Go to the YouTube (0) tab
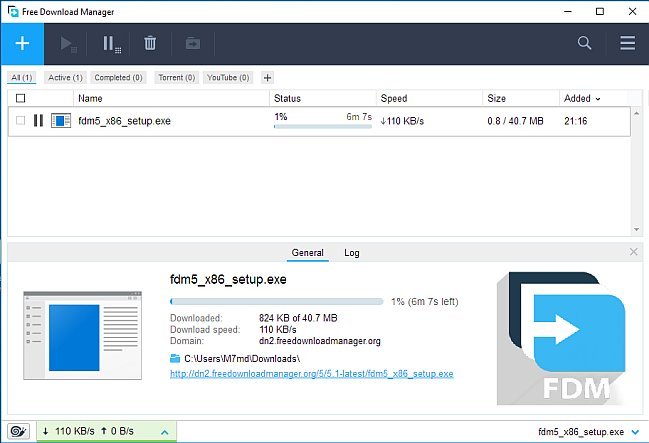The width and height of the screenshot is (649, 443). [x=228, y=77]
